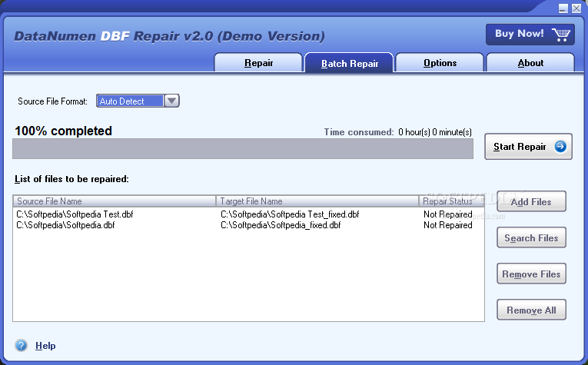
Task: Close the DataNumen DBF Repair window
Action: click(x=576, y=8)
